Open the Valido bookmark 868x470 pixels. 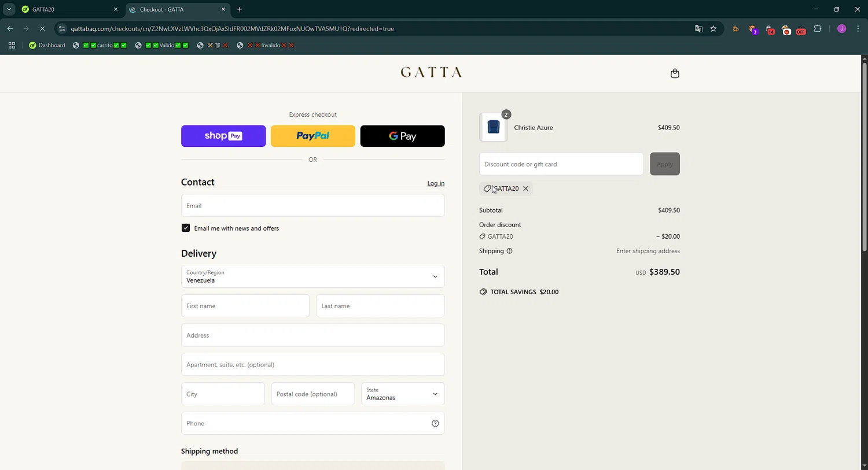tap(161, 46)
